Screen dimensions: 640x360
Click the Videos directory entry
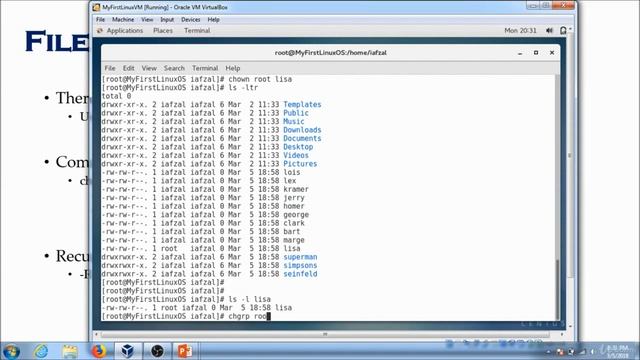click(x=296, y=156)
